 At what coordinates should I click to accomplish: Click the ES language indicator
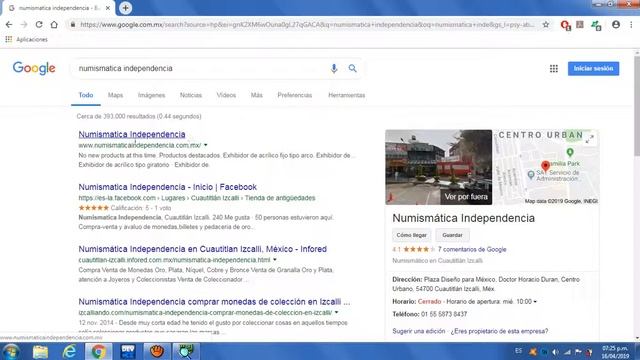tap(518, 351)
